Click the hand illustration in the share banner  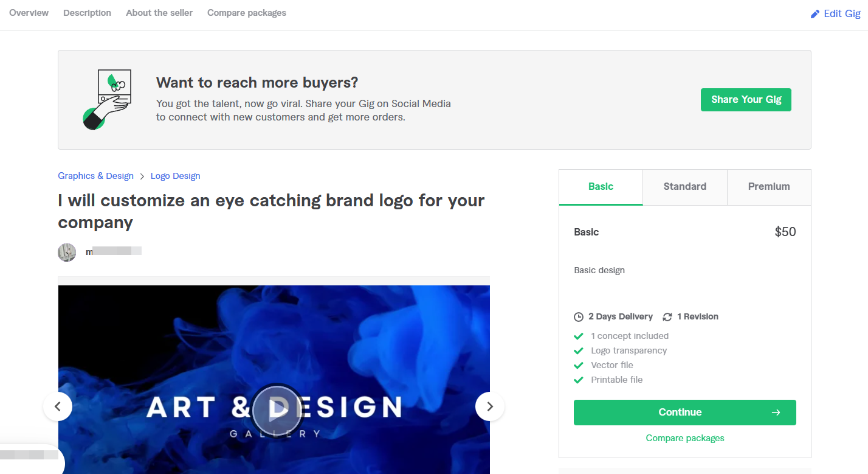(106, 99)
